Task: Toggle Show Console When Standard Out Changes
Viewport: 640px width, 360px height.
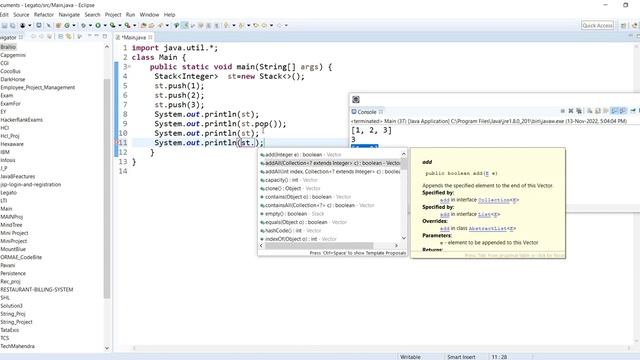Action: tap(615, 111)
